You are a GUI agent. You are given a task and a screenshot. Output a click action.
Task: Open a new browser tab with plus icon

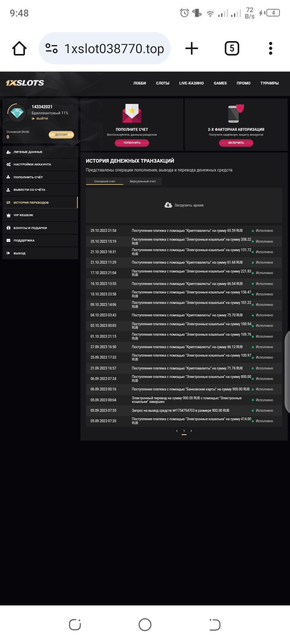click(192, 49)
